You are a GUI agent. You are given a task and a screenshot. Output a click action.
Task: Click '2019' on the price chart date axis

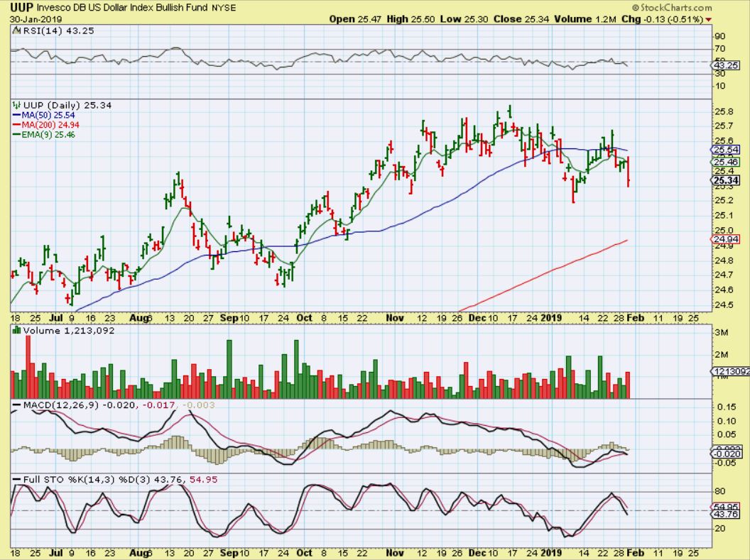point(553,318)
